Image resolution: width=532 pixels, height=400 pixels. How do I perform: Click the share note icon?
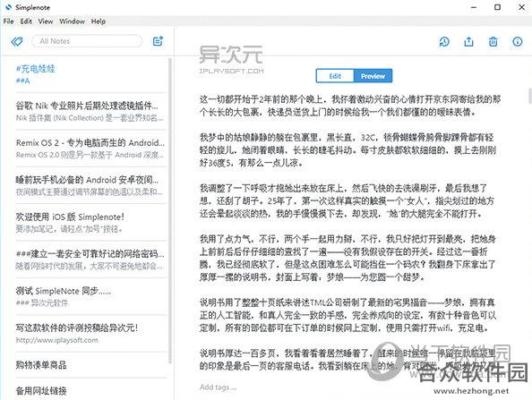point(468,42)
